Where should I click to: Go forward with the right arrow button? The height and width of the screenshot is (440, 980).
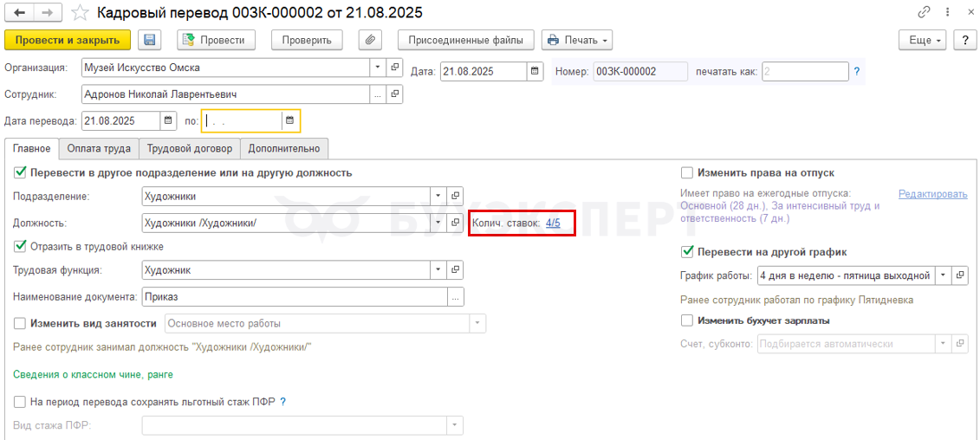tap(47, 12)
